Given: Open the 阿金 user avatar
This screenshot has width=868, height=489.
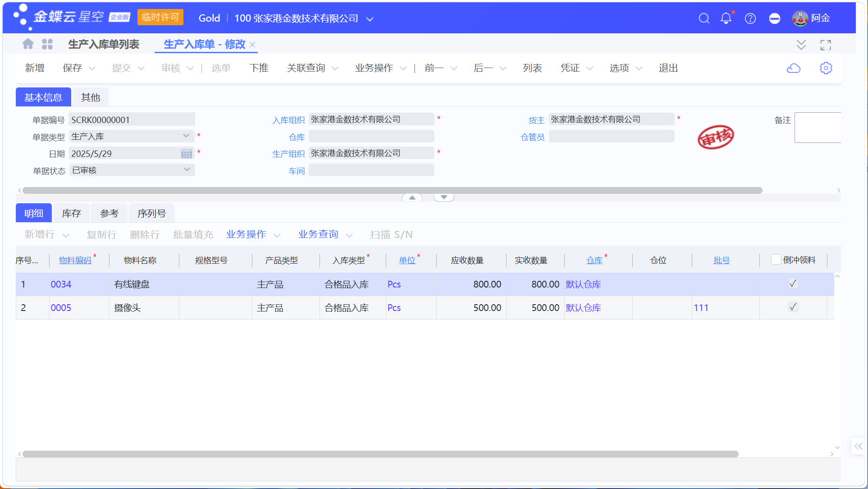Looking at the screenshot, I should click(x=800, y=18).
